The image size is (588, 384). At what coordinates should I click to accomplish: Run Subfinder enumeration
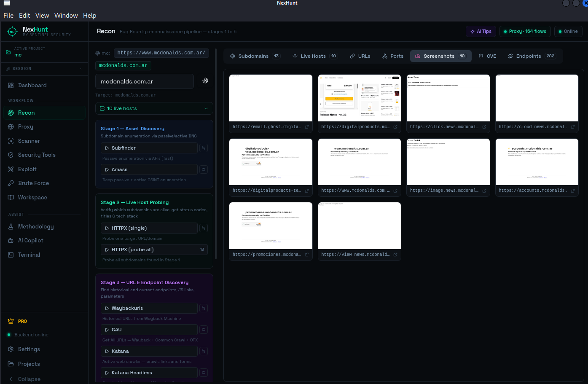149,148
